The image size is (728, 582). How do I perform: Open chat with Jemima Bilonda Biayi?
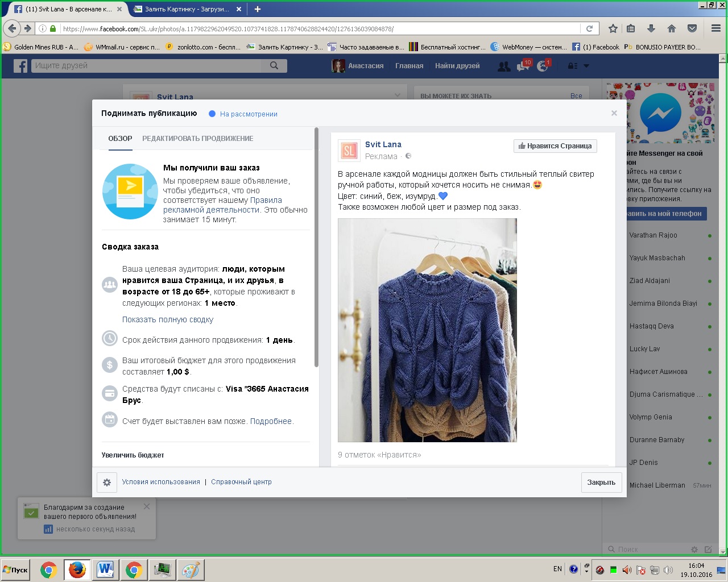pyautogui.click(x=659, y=304)
